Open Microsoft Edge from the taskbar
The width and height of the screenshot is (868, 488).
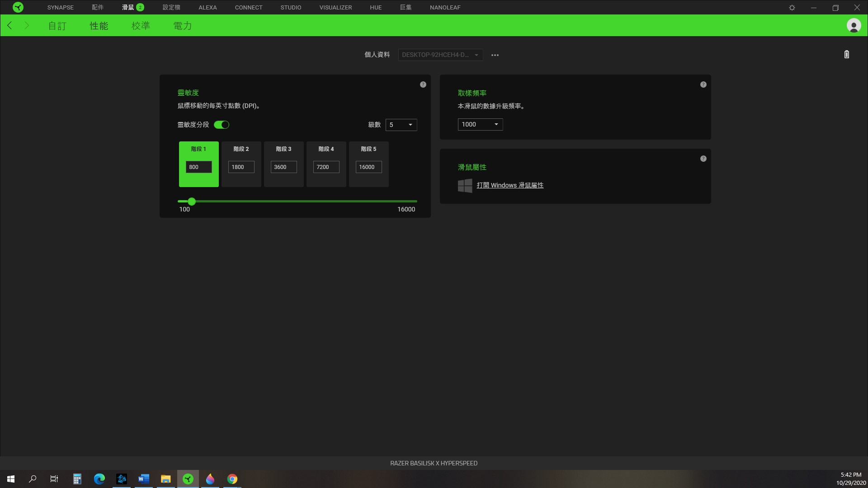coord(99,479)
